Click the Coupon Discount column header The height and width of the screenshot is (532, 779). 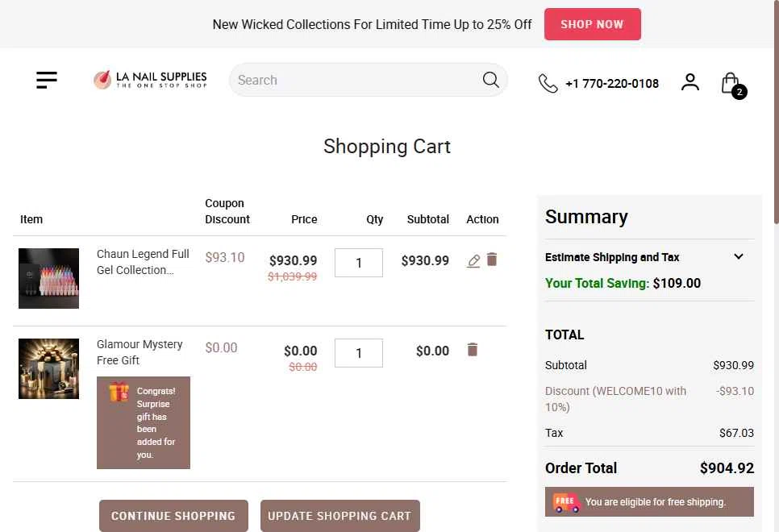coord(227,211)
